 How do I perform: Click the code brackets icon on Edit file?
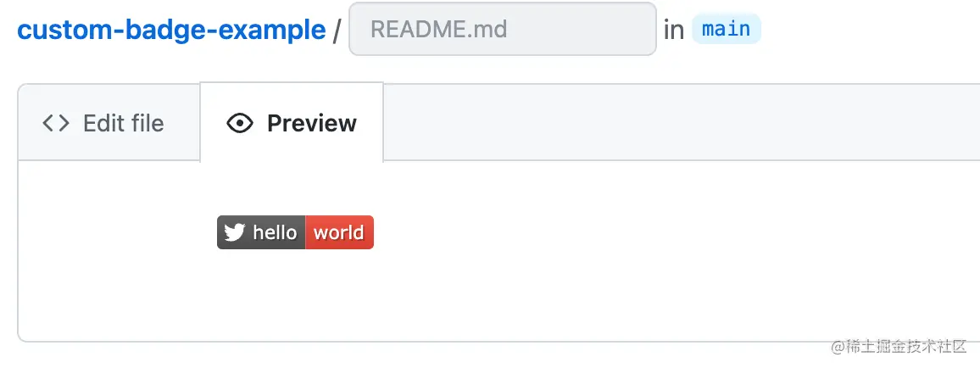pyautogui.click(x=56, y=123)
